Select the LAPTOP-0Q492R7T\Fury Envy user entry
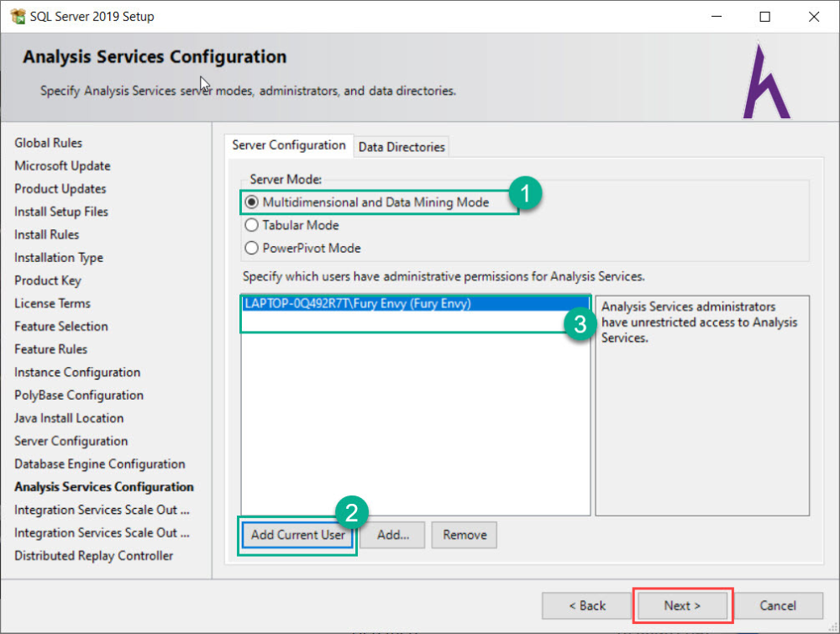Image resolution: width=840 pixels, height=634 pixels. click(x=416, y=304)
